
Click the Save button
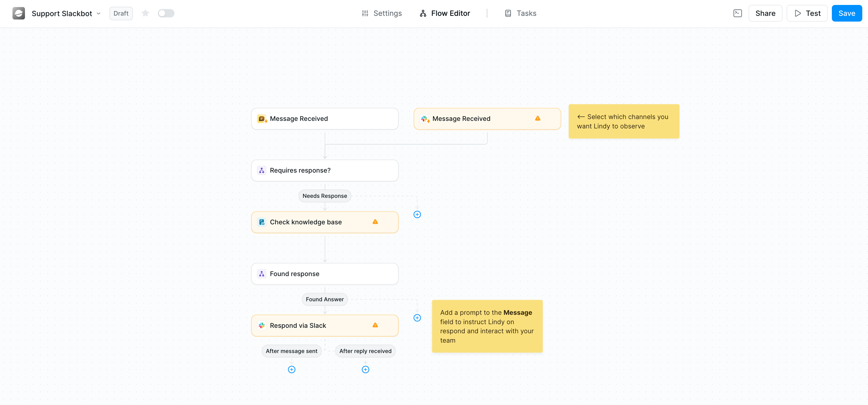coord(846,13)
